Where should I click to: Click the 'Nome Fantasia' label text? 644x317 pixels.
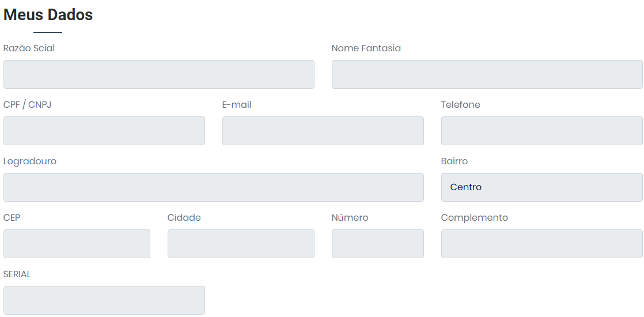click(x=366, y=48)
